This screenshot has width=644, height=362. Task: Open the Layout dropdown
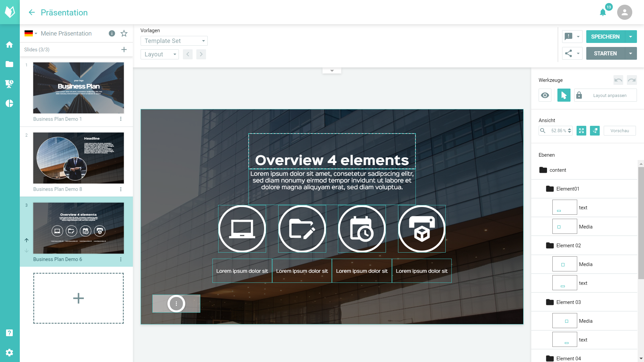click(x=160, y=54)
